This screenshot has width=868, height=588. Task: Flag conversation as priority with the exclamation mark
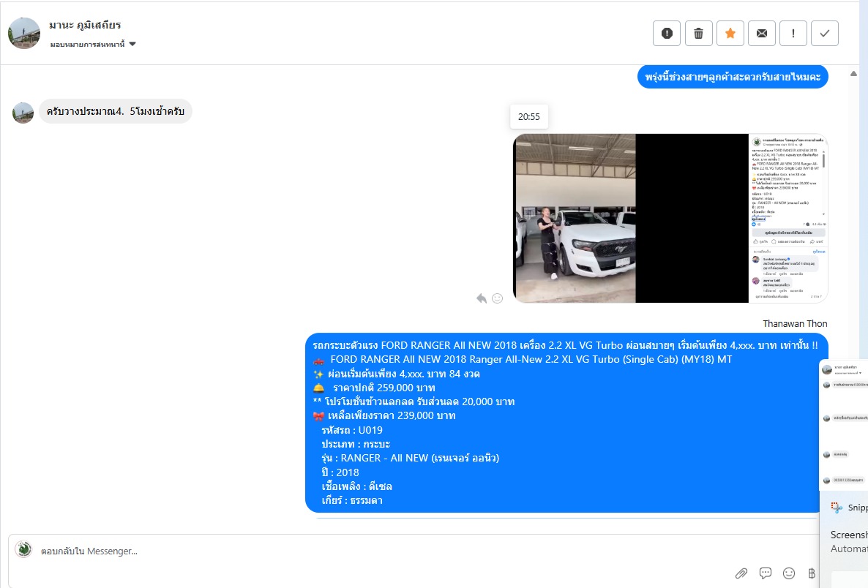[x=793, y=33]
